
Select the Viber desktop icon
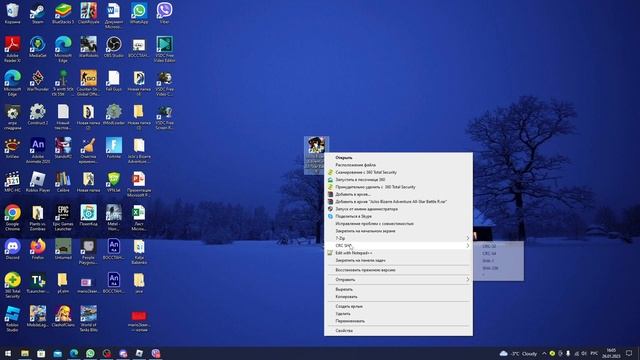[x=164, y=13]
